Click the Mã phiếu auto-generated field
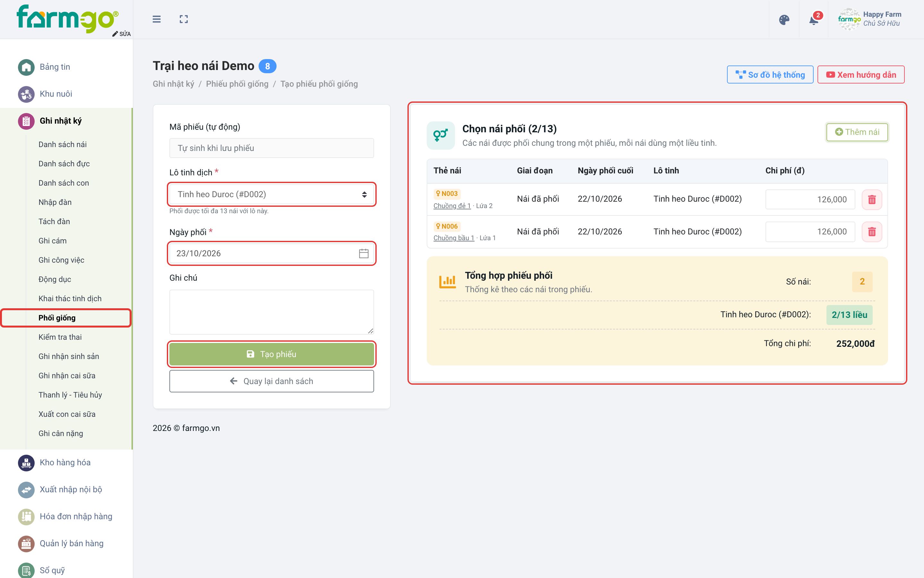 pos(271,148)
